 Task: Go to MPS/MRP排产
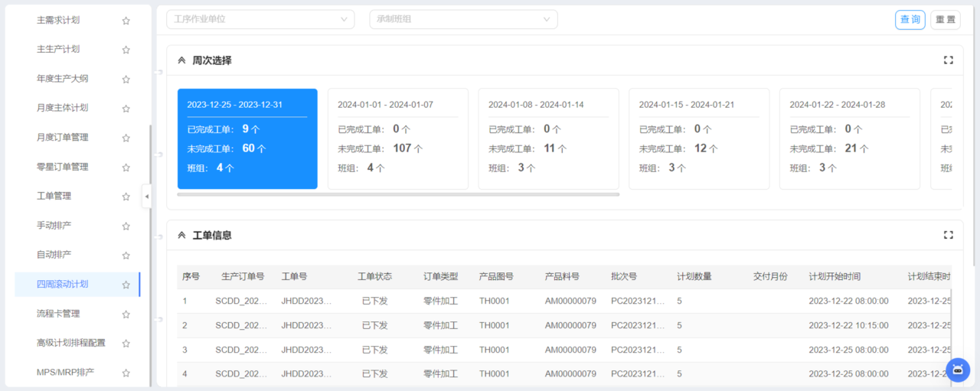(x=65, y=373)
